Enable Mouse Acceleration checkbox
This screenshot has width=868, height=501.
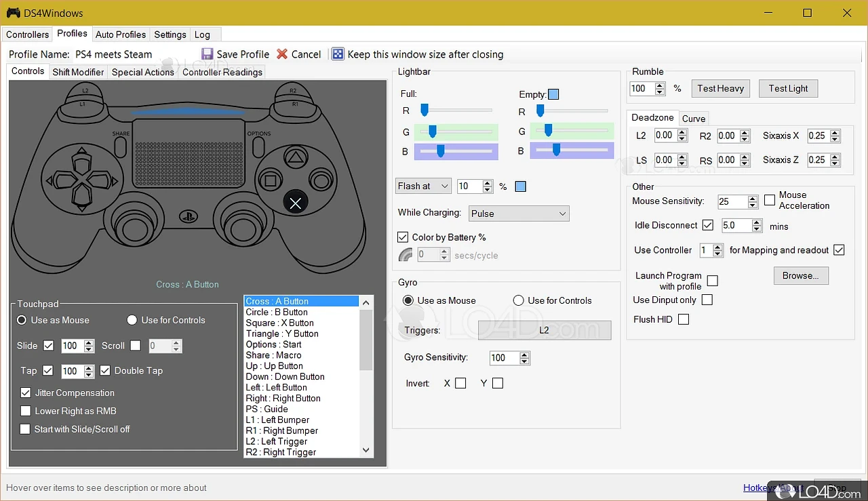click(x=770, y=200)
